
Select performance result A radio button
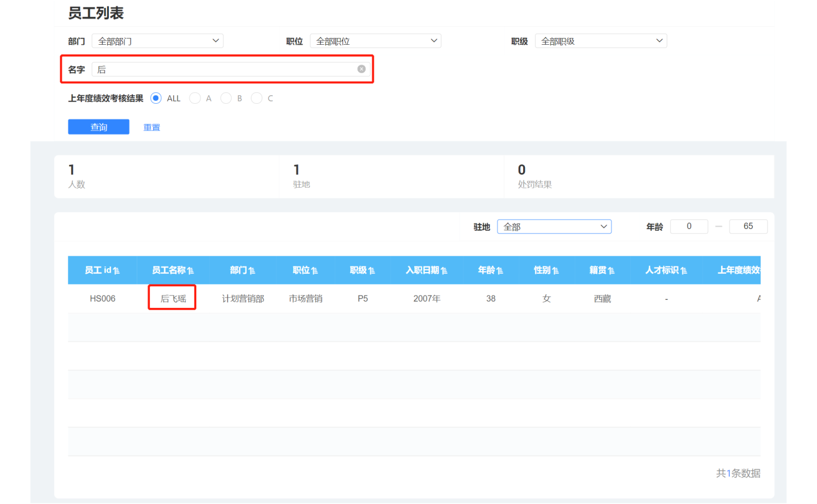(x=195, y=98)
